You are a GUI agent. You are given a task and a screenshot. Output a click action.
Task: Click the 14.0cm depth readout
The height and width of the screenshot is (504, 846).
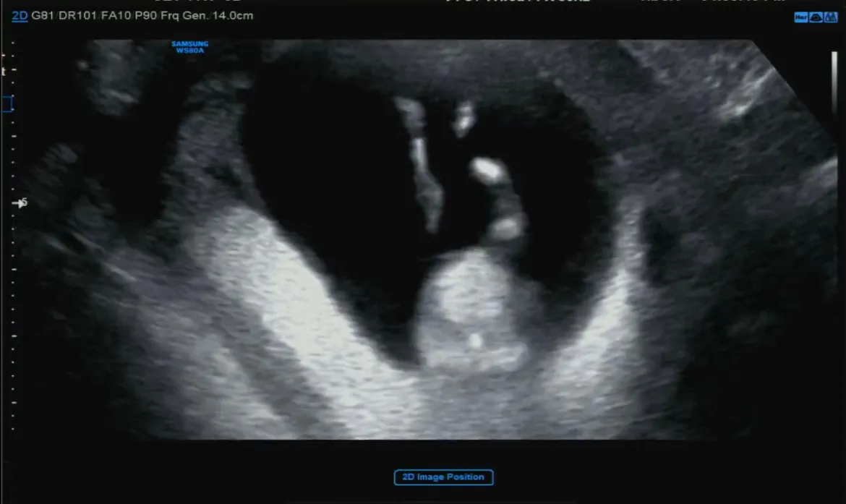click(233, 16)
